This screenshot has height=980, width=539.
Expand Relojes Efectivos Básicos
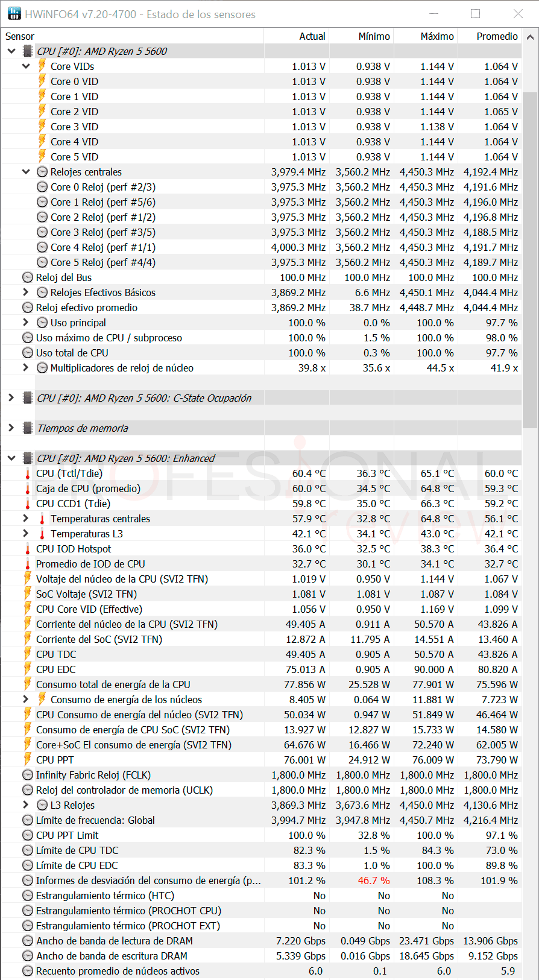(x=26, y=292)
